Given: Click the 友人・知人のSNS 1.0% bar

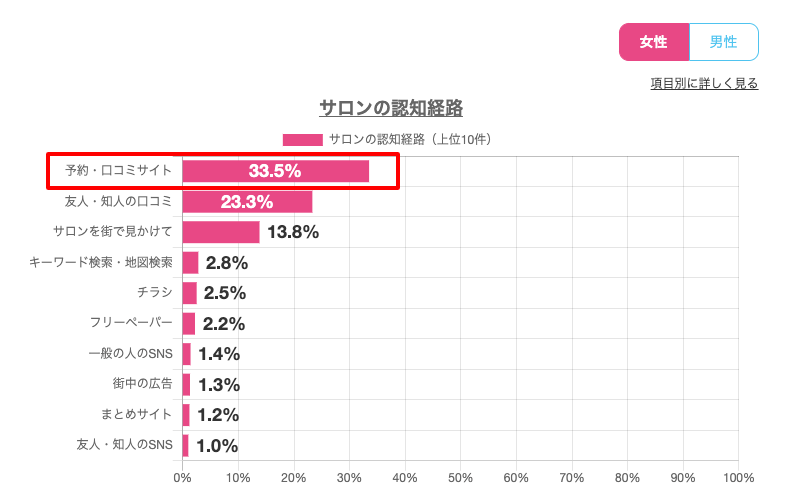Looking at the screenshot, I should click(x=185, y=445).
